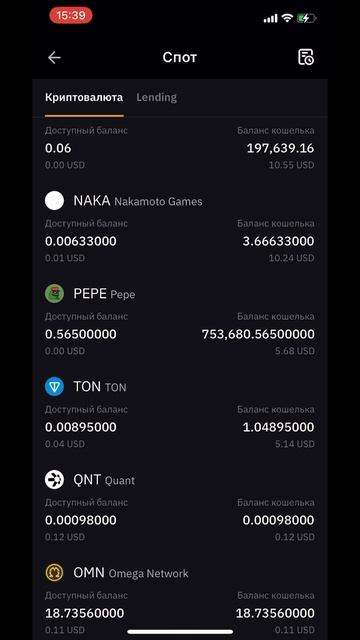Image resolution: width=360 pixels, height=640 pixels.
Task: Tap the OMN Omega Network logo
Action: (x=54, y=573)
